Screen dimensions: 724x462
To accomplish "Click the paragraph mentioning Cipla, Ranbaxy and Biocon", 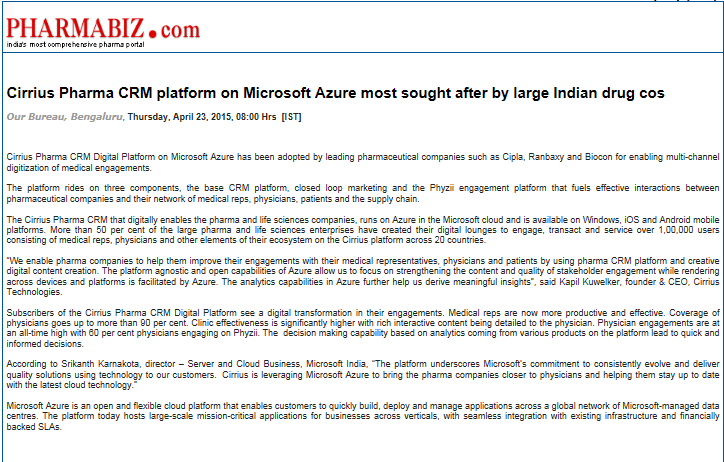I will pyautogui.click(x=363, y=162).
